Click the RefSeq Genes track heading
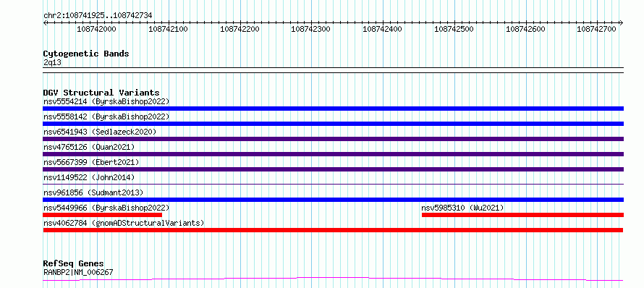644x288 pixels. (x=73, y=263)
